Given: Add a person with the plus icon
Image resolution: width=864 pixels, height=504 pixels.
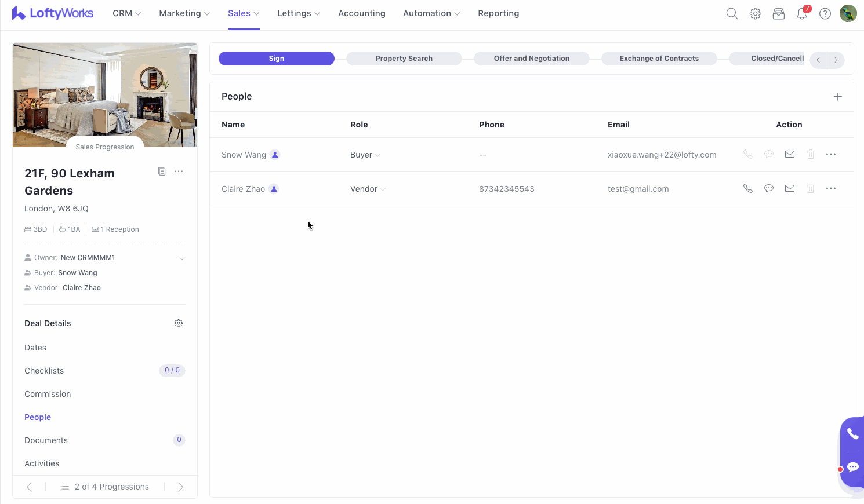Looking at the screenshot, I should pyautogui.click(x=838, y=97).
